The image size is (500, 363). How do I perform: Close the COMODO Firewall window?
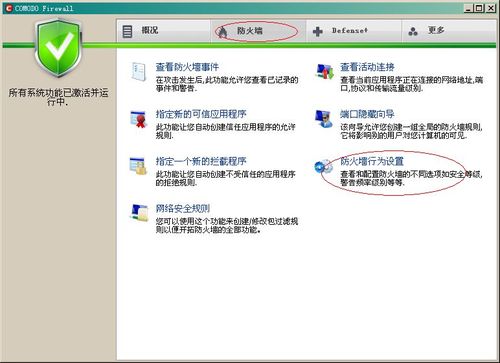point(490,8)
